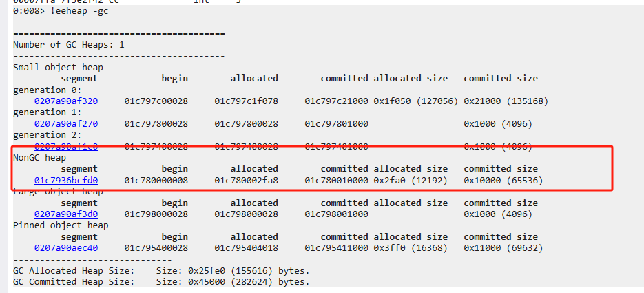The image size is (644, 293).
Task: Open generation 1 segment link 0207a90af270
Action: click(66, 123)
